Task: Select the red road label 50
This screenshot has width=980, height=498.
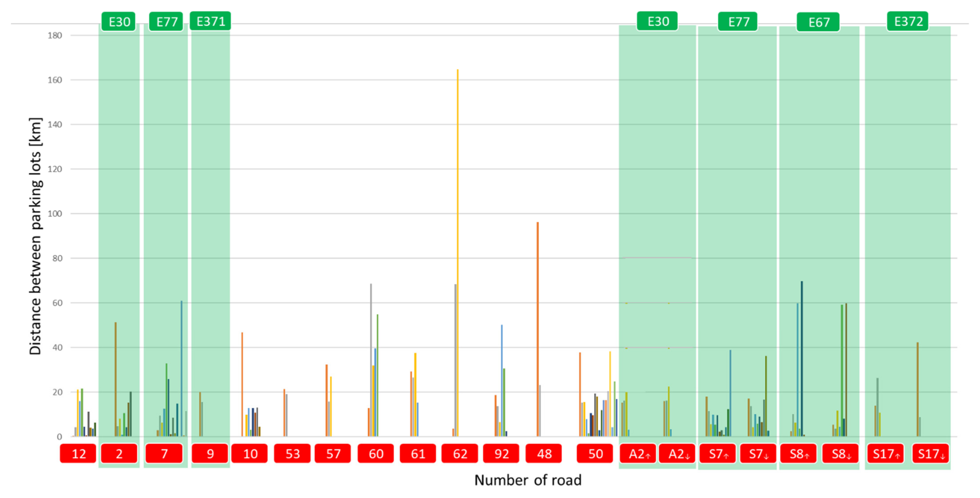Action: (595, 454)
